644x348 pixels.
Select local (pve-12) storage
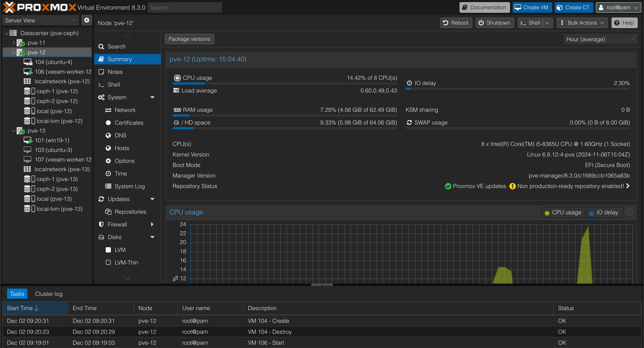point(48,111)
